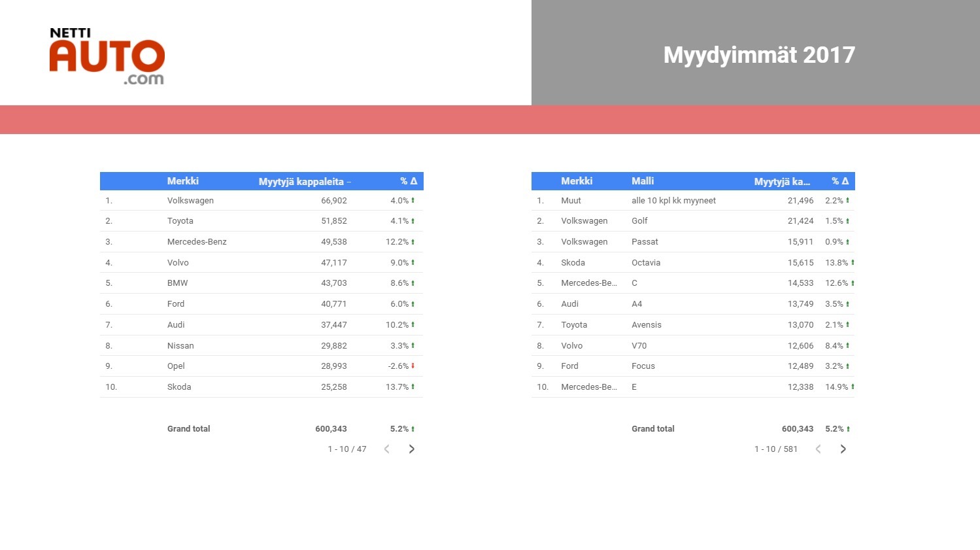Click the NettiAuto.com logo

(x=107, y=57)
